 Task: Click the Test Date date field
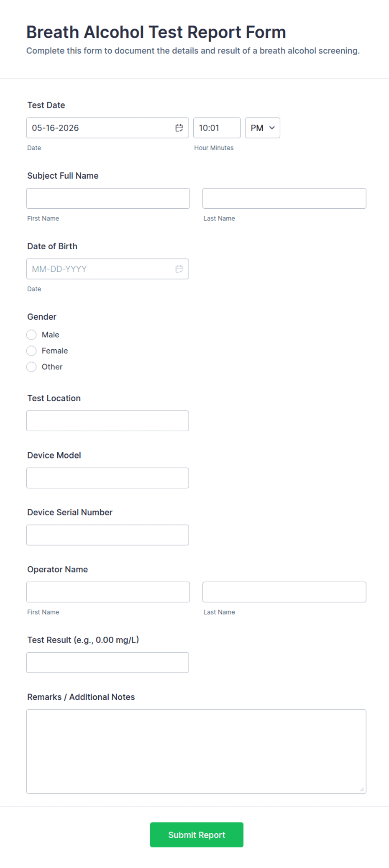107,128
